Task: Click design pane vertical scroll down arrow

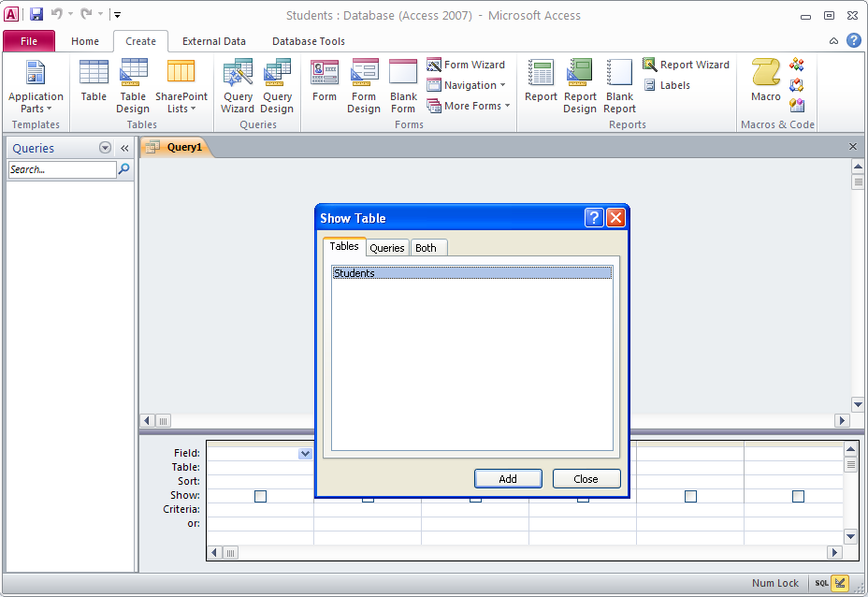Action: 858,405
